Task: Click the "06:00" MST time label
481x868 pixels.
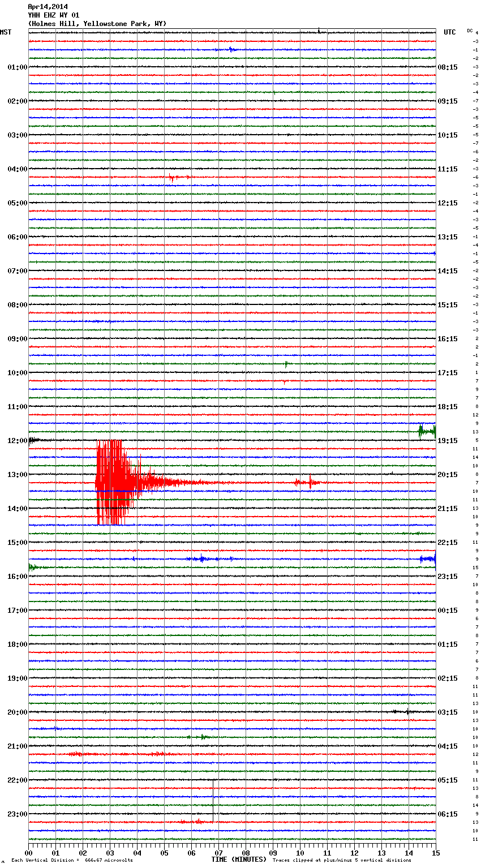Action: pos(18,237)
